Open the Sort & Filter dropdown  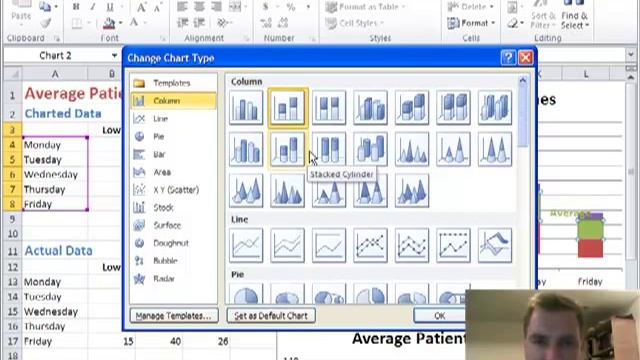click(543, 16)
